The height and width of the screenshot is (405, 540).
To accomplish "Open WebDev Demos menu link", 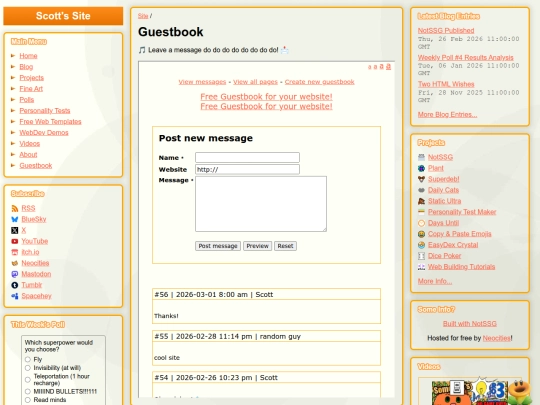I will pos(44,133).
